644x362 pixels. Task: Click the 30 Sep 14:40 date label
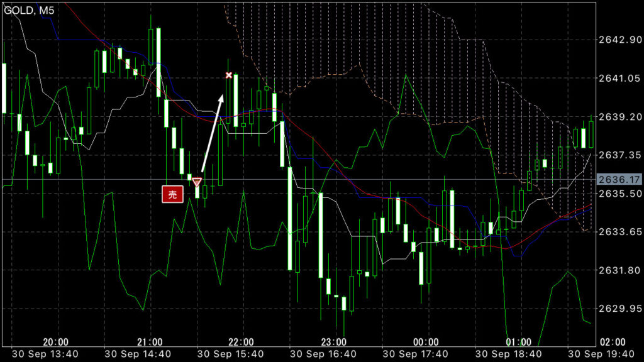pos(138,354)
